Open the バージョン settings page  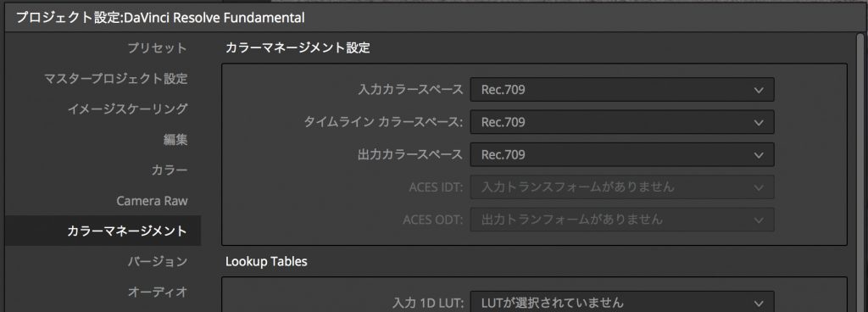coord(157,261)
